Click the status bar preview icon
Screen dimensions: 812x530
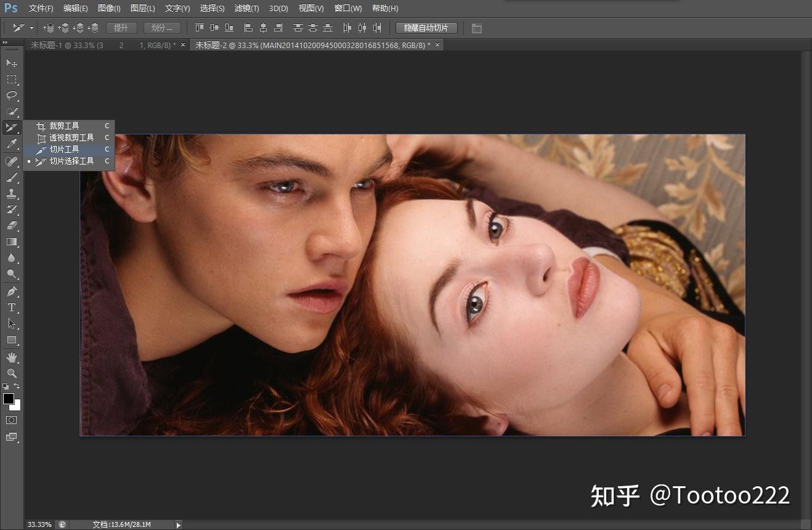coord(62,524)
